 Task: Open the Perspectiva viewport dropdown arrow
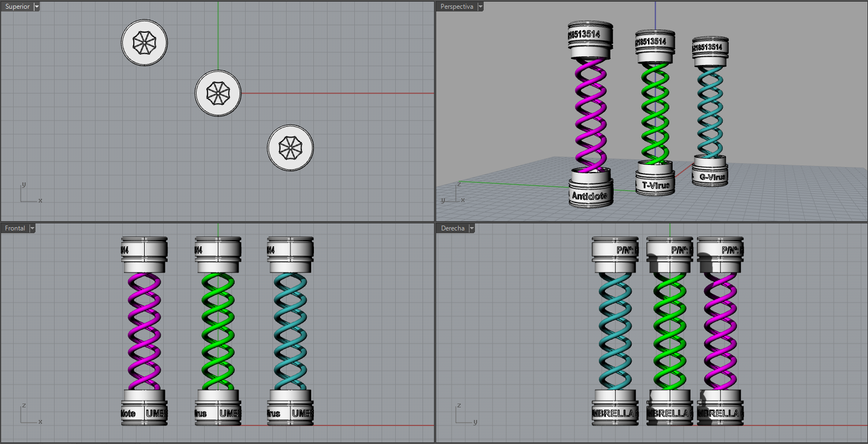(480, 7)
